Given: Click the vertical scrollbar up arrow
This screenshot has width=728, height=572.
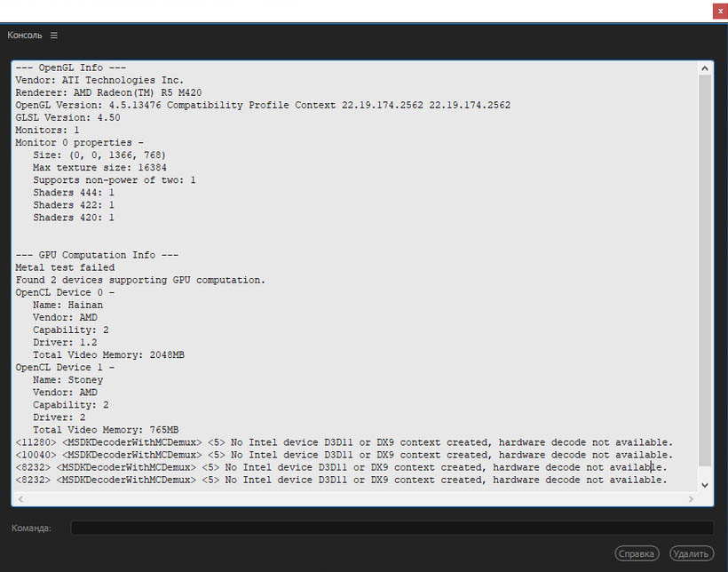Looking at the screenshot, I should [x=705, y=68].
